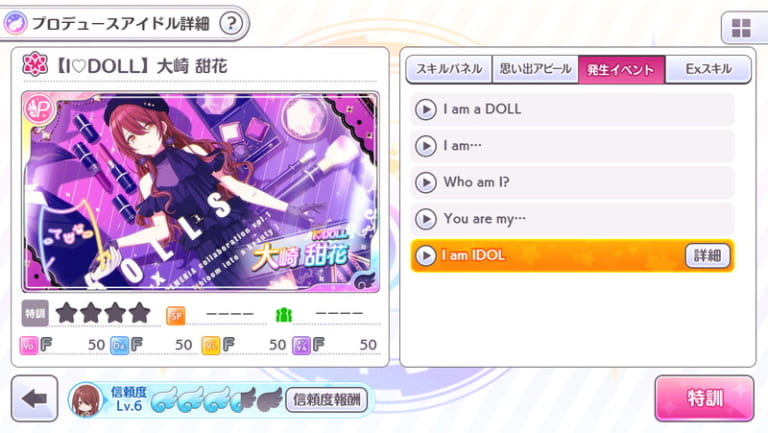This screenshot has width=768, height=433.
Task: Open the grid menu icon
Action: (x=741, y=28)
